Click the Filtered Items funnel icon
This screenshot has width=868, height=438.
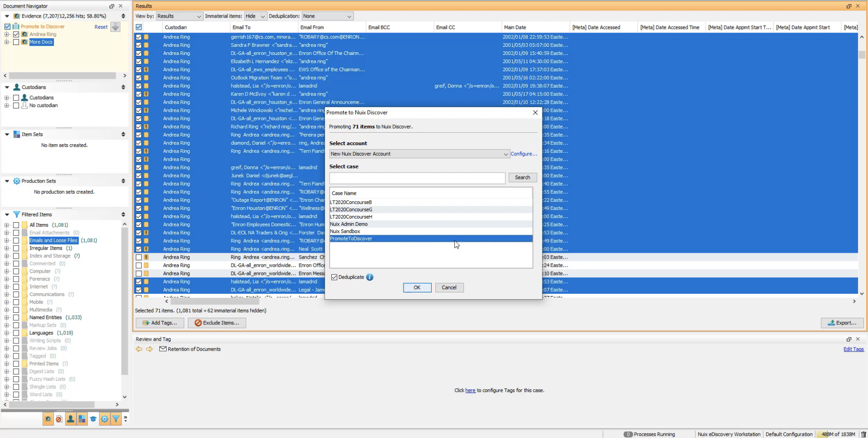116,419
